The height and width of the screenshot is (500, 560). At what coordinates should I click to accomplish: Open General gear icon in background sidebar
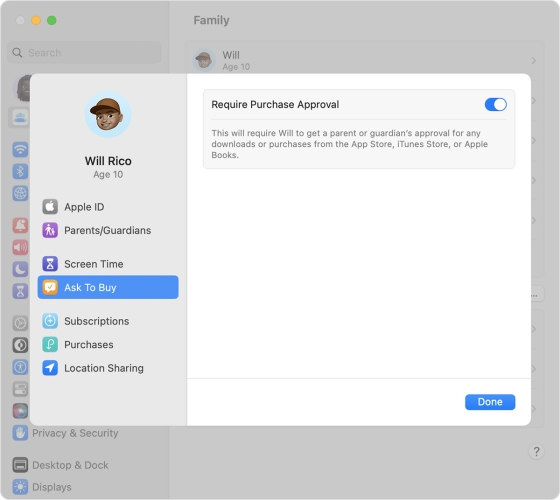tap(20, 323)
